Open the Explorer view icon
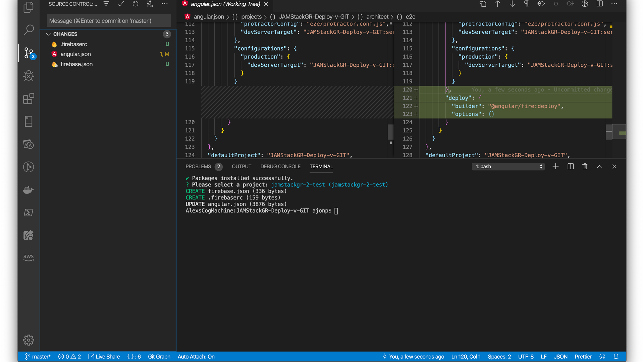The image size is (644, 362). click(29, 7)
